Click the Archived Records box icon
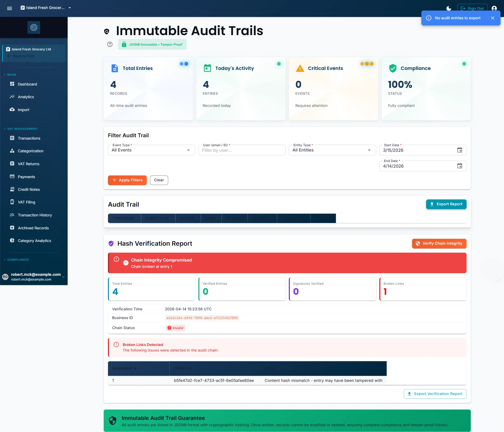Screen dimensions: 504x432 [x=12, y=227]
